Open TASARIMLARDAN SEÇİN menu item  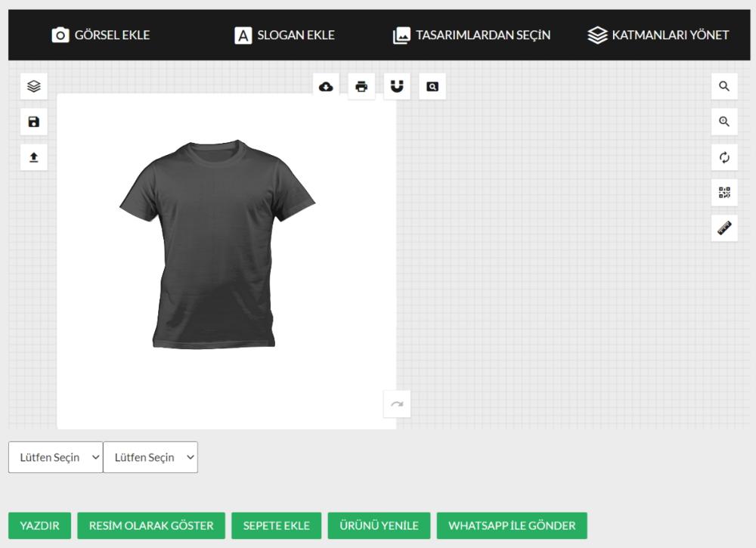[472, 36]
